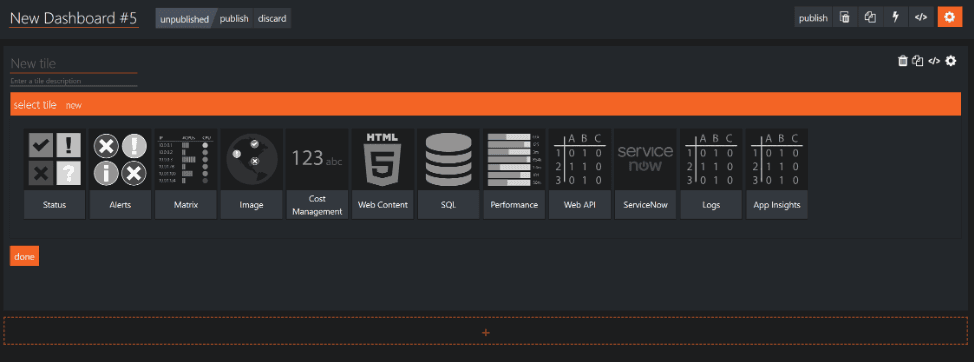Select the SQL database tile
The height and width of the screenshot is (362, 974).
point(448,173)
